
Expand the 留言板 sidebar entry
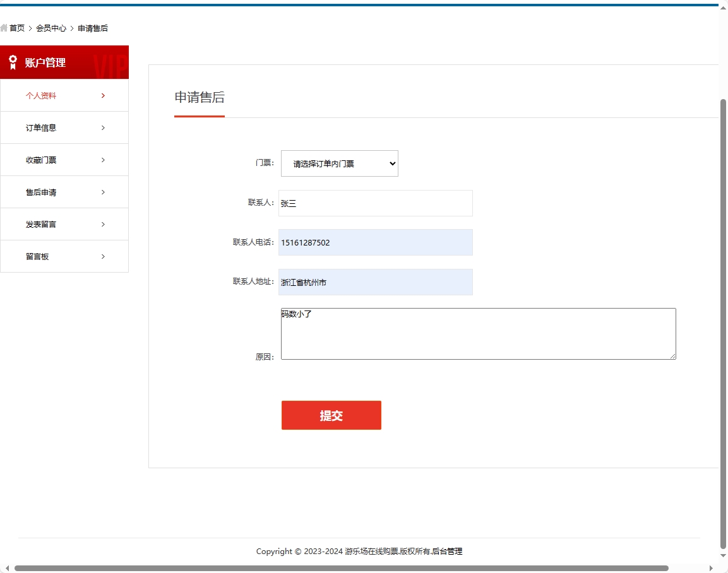click(103, 256)
